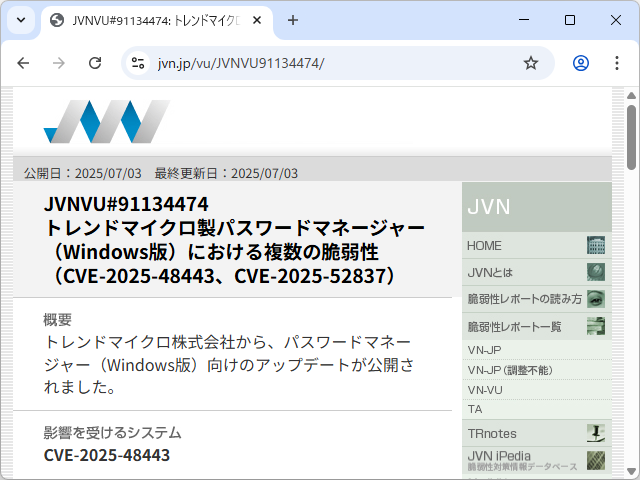Click the icon beside 脆弱性レポート一覧
The image size is (640, 480).
tap(596, 326)
